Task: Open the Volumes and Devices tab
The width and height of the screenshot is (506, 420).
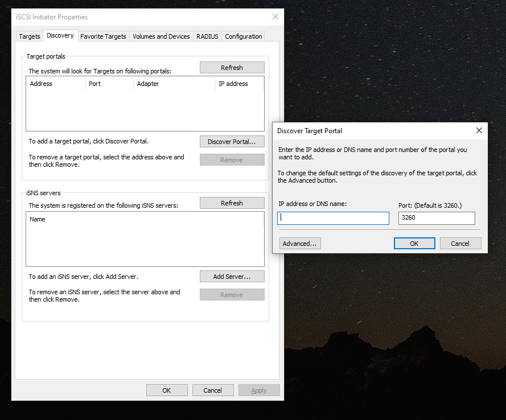Action: 161,36
